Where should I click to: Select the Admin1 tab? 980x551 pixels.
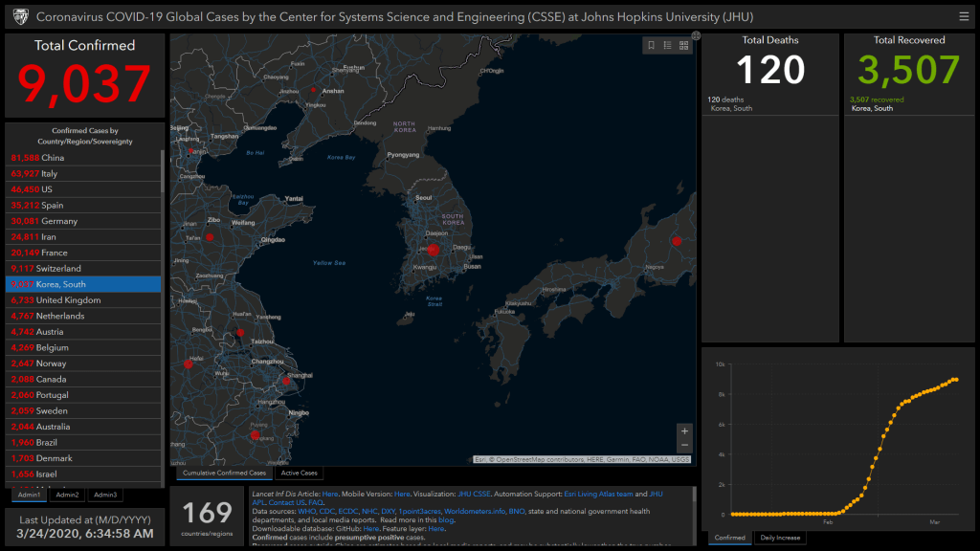pyautogui.click(x=29, y=495)
